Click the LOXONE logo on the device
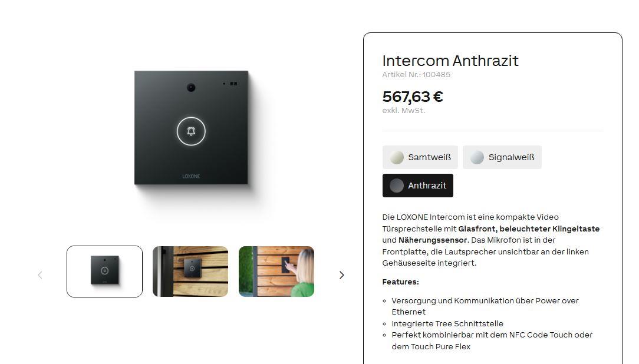Screen dimensions: 639x364 [191, 176]
